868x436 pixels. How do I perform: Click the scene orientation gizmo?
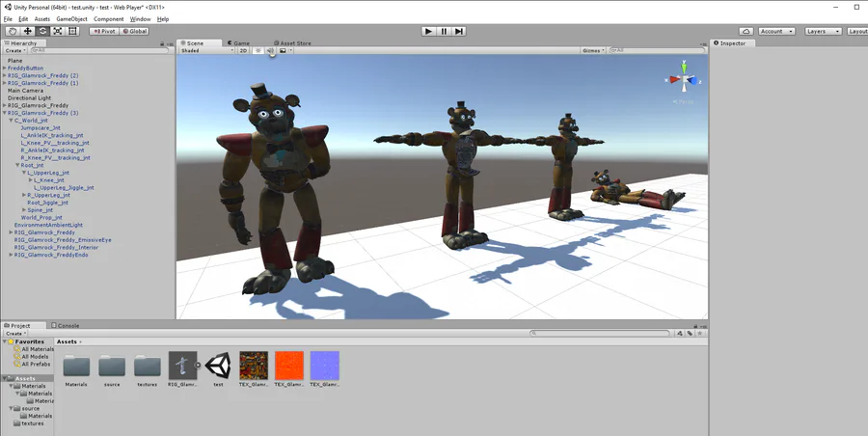[x=684, y=81]
